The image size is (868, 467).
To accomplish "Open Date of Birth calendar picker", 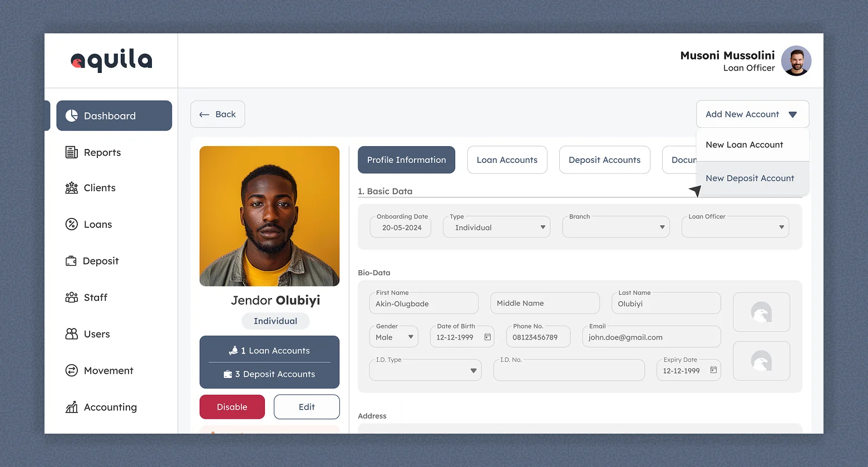I will pyautogui.click(x=487, y=337).
